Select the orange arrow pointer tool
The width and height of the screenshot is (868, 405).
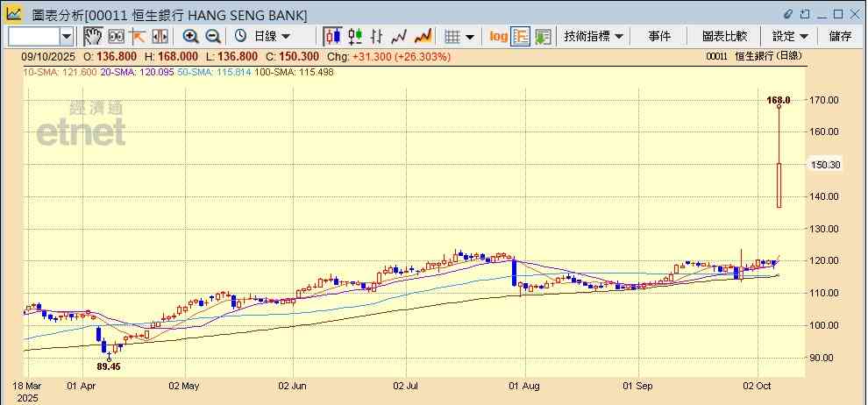138,36
